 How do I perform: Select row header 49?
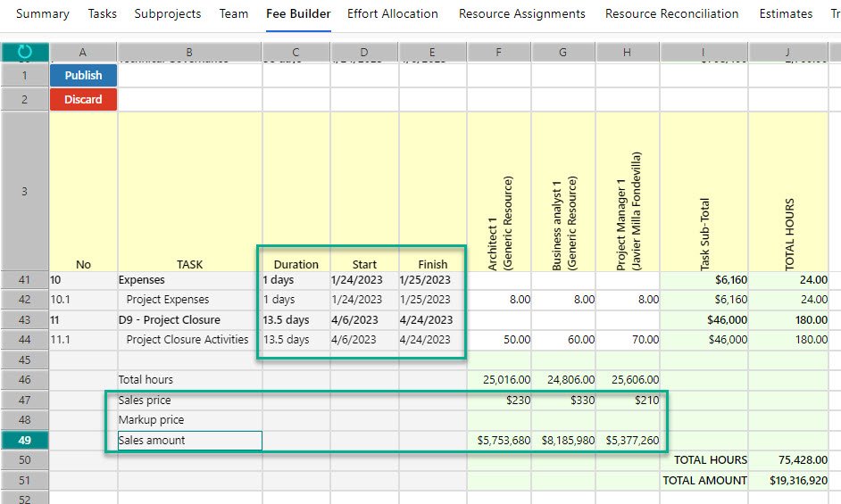tap(25, 440)
